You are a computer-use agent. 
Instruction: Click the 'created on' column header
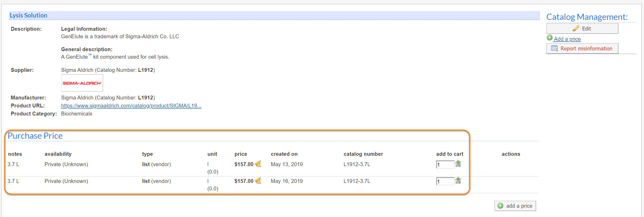(x=284, y=154)
